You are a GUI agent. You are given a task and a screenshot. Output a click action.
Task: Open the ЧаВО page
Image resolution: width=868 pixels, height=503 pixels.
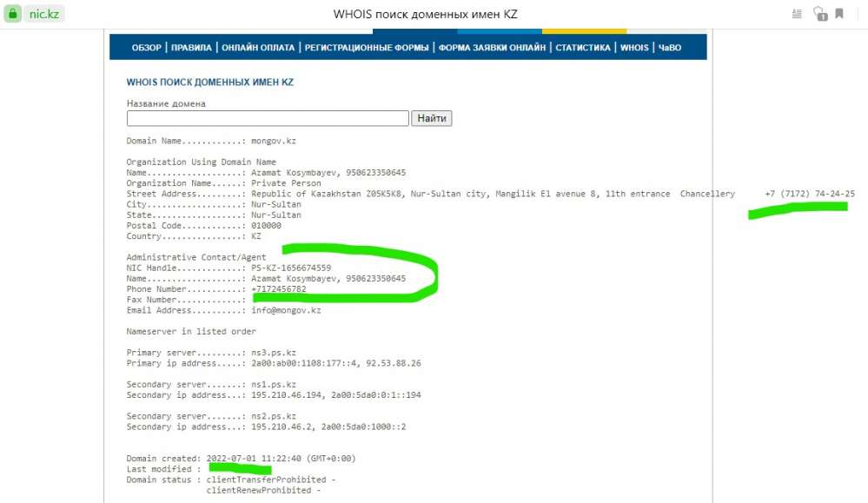670,48
